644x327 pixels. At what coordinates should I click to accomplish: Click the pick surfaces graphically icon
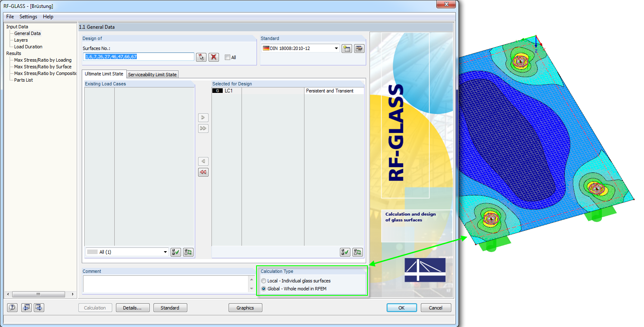coord(201,57)
